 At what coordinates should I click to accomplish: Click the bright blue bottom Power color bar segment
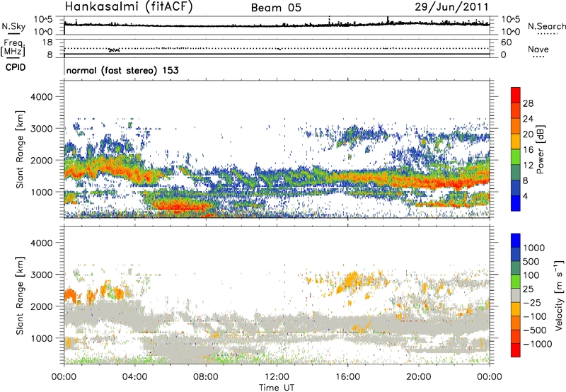click(x=516, y=203)
